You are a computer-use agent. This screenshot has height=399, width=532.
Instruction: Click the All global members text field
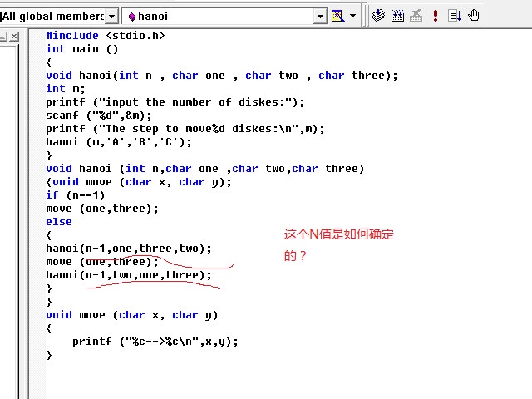pos(52,16)
